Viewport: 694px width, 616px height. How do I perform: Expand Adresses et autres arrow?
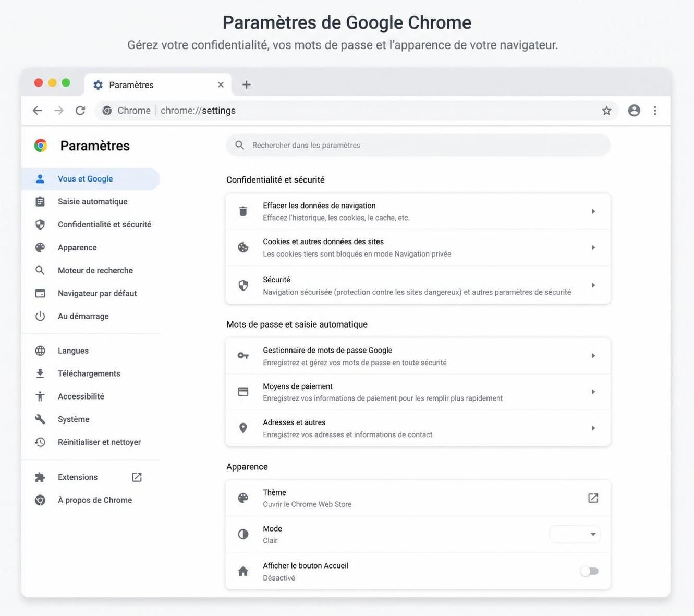pos(593,428)
